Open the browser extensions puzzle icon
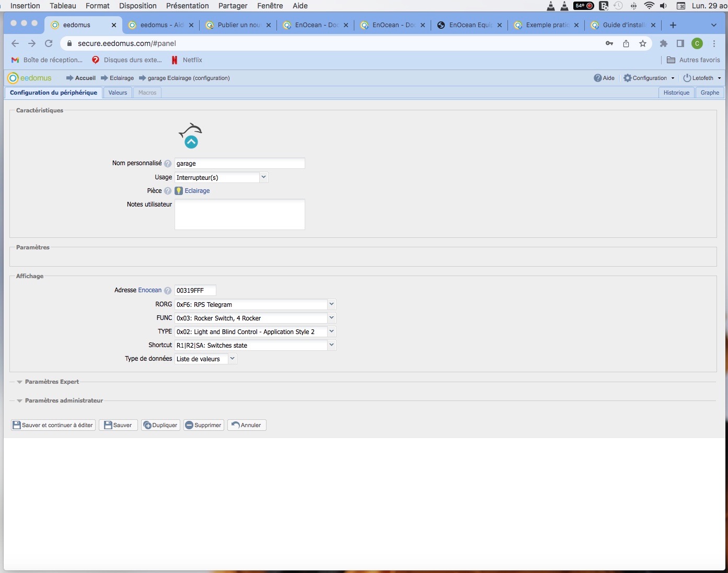Screen dimensions: 728x573 pos(664,43)
